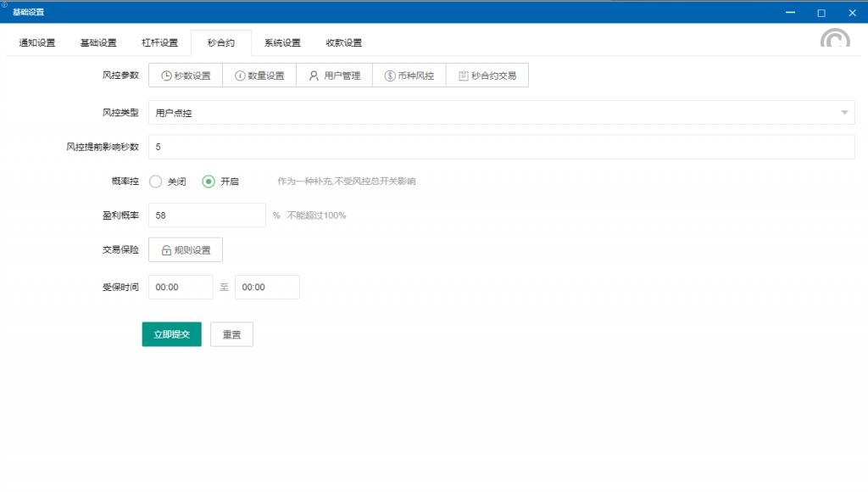
Task: Click the clock icon for 秒数设置
Action: (x=167, y=75)
